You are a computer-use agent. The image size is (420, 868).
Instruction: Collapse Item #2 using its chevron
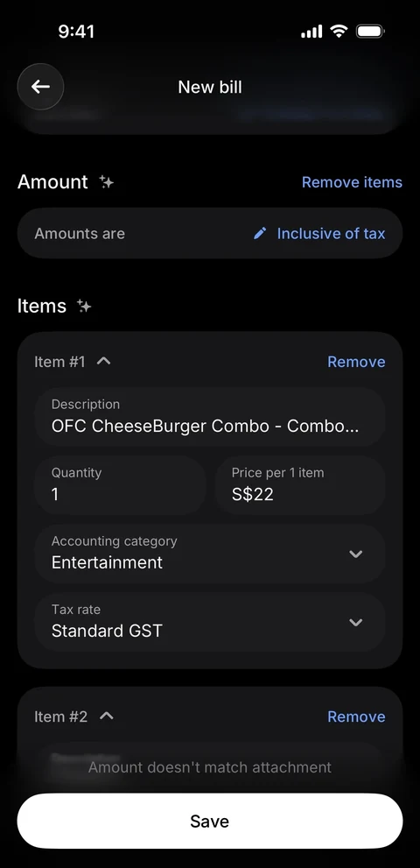coord(106,716)
